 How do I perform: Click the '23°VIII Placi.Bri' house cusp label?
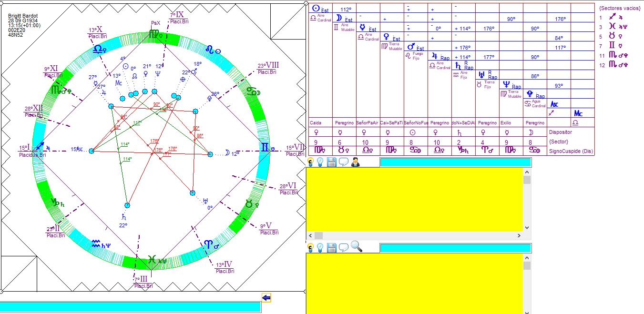coord(268,69)
